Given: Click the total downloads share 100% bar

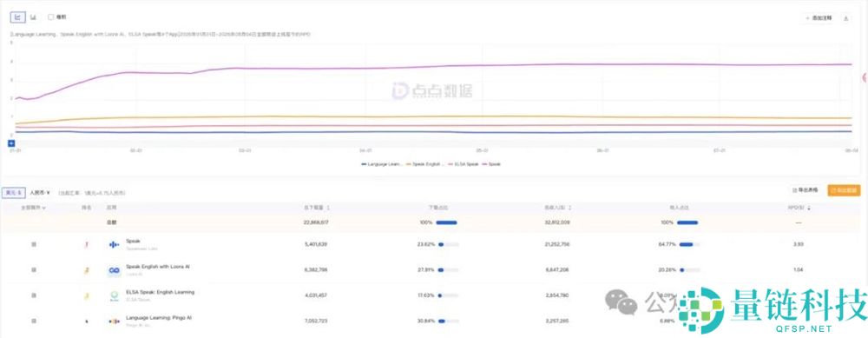Looking at the screenshot, I should coord(446,222).
